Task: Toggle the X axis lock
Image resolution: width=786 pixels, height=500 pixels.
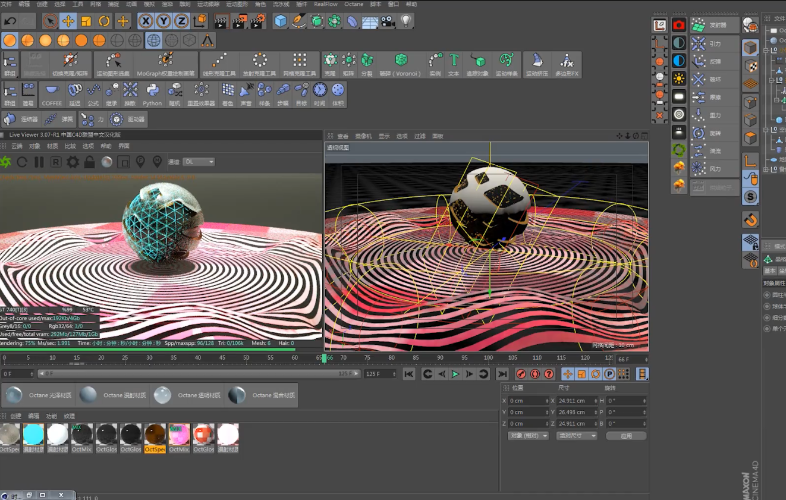Action: click(x=147, y=21)
